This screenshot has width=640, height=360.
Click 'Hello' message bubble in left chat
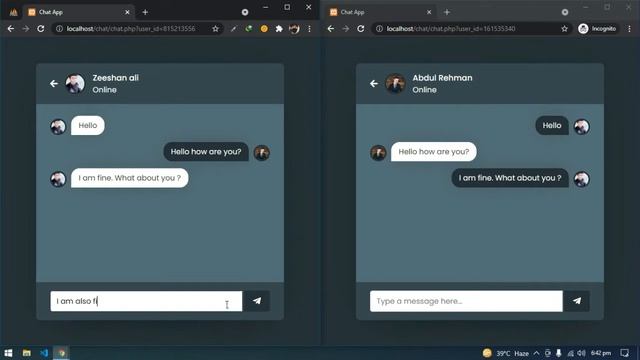pyautogui.click(x=88, y=126)
